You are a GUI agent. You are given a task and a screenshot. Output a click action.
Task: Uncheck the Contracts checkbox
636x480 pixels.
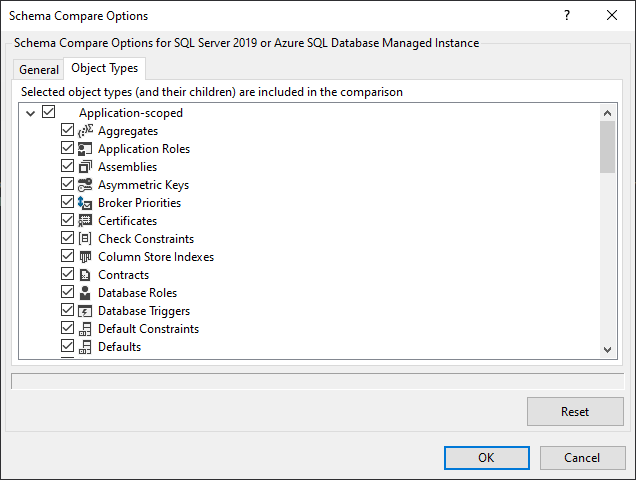(67, 274)
